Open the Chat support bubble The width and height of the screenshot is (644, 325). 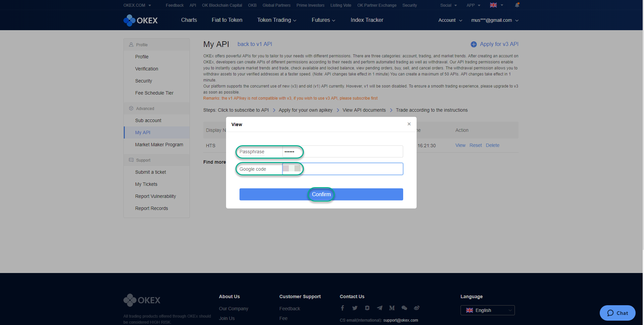[617, 313]
